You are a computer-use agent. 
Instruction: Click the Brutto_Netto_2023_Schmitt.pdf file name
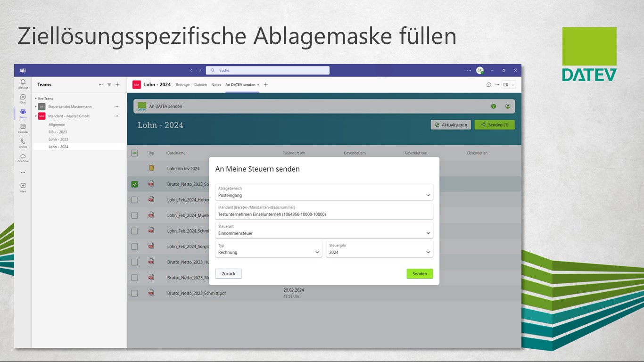pos(197,293)
